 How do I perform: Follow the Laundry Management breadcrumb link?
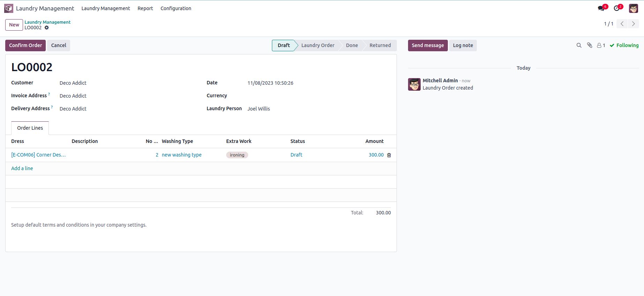[x=47, y=22]
